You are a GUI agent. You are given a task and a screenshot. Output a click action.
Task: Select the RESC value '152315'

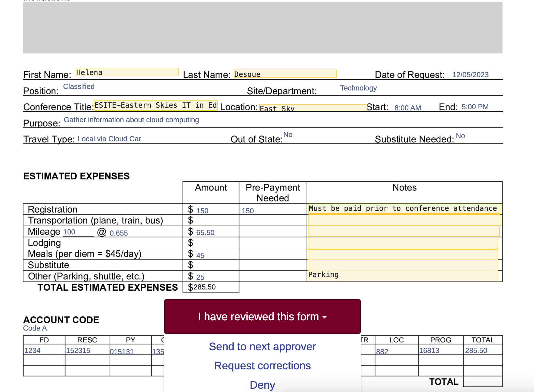(78, 351)
